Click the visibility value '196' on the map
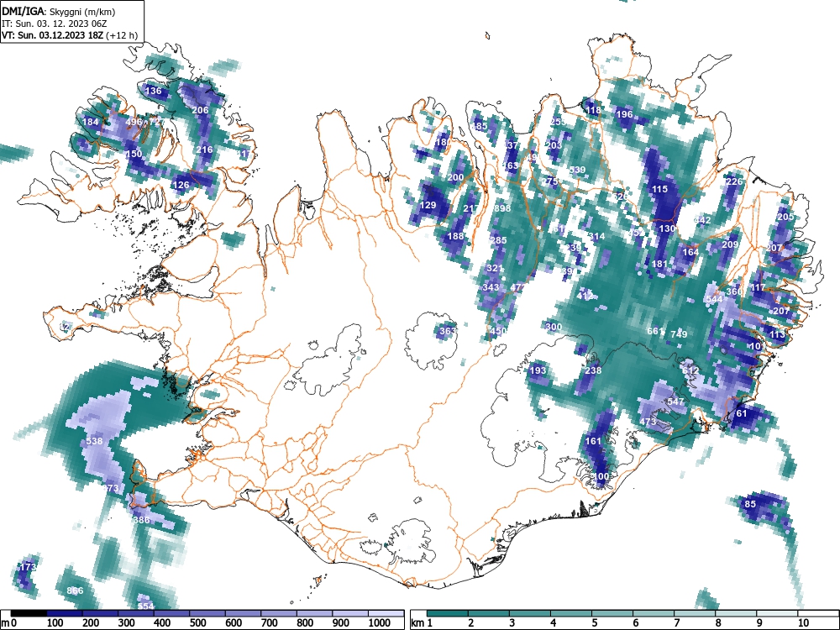The width and height of the screenshot is (840, 630). (x=625, y=114)
